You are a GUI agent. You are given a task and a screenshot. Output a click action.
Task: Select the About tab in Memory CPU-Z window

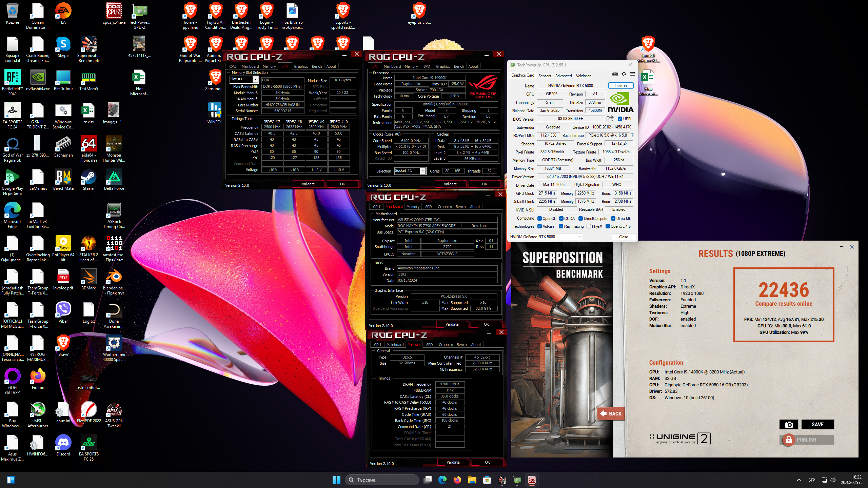pyautogui.click(x=476, y=345)
